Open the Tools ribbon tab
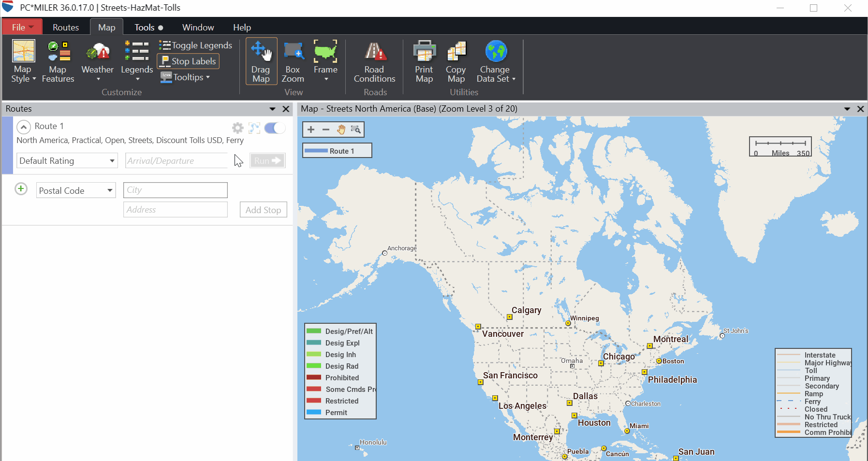The image size is (868, 461). pos(149,28)
